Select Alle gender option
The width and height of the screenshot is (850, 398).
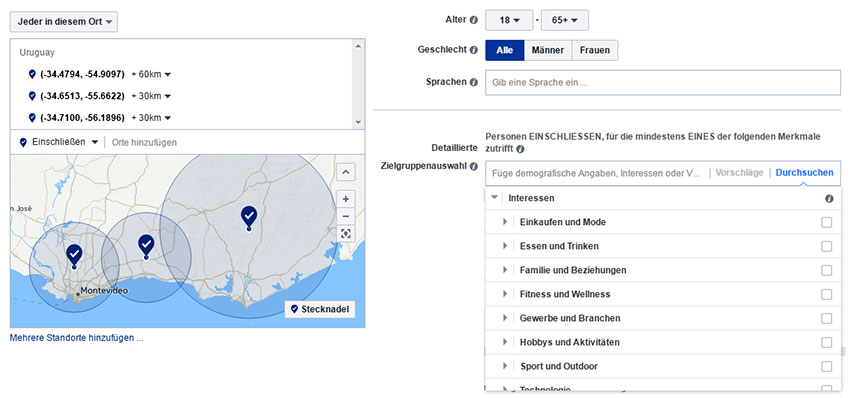click(505, 50)
